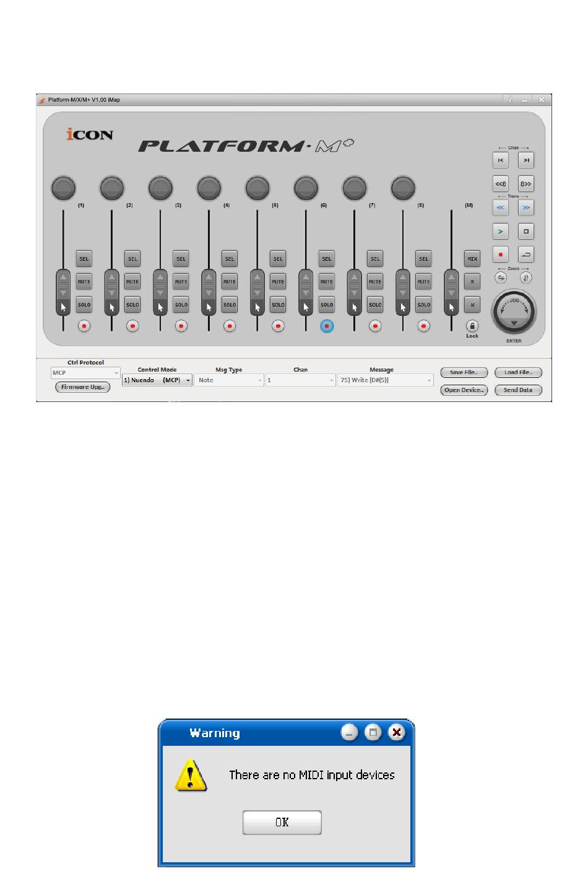Select channel 1 with its SEL button
The height and width of the screenshot is (892, 588).
point(84,259)
